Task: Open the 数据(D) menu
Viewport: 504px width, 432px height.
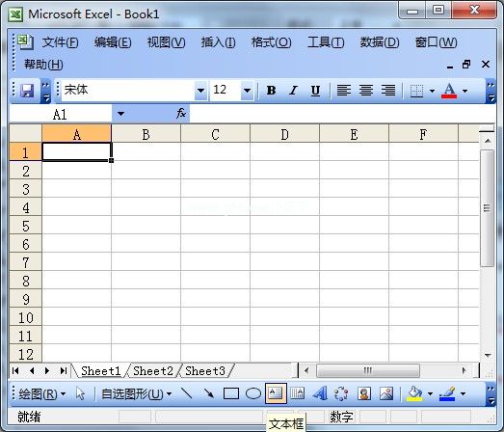Action: (x=380, y=42)
